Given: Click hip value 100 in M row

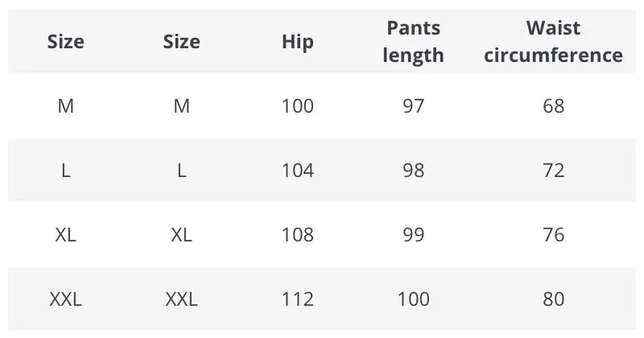Looking at the screenshot, I should [297, 105].
